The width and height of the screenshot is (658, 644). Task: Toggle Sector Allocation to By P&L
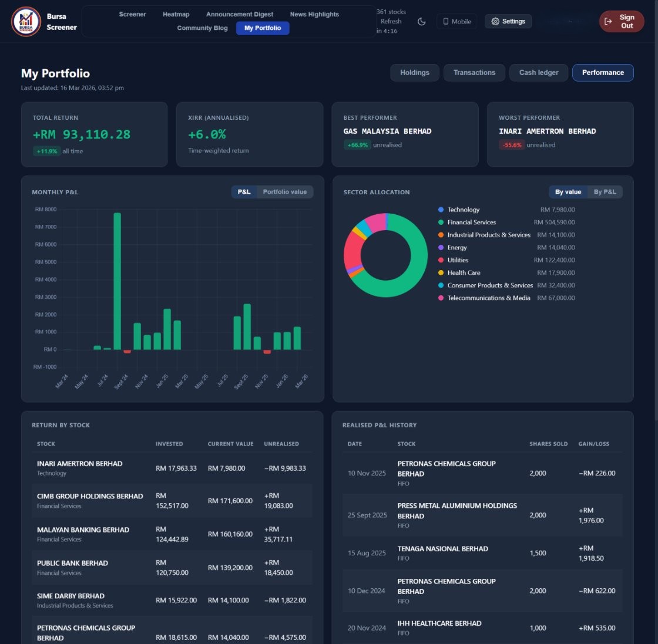tap(605, 191)
